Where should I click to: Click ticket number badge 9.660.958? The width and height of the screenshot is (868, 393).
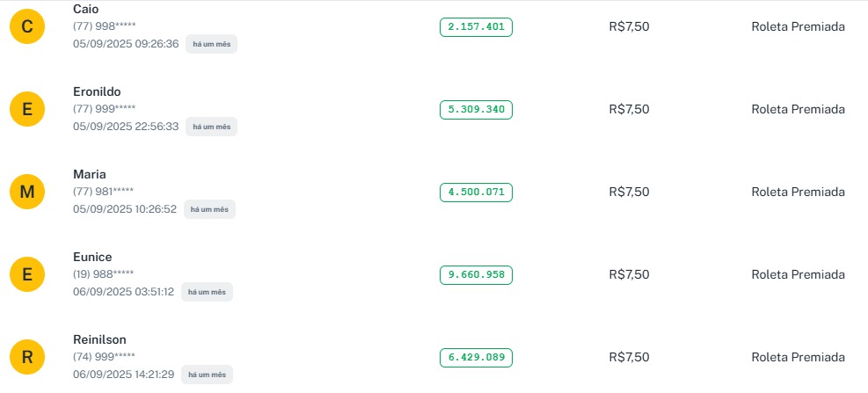[x=476, y=275]
